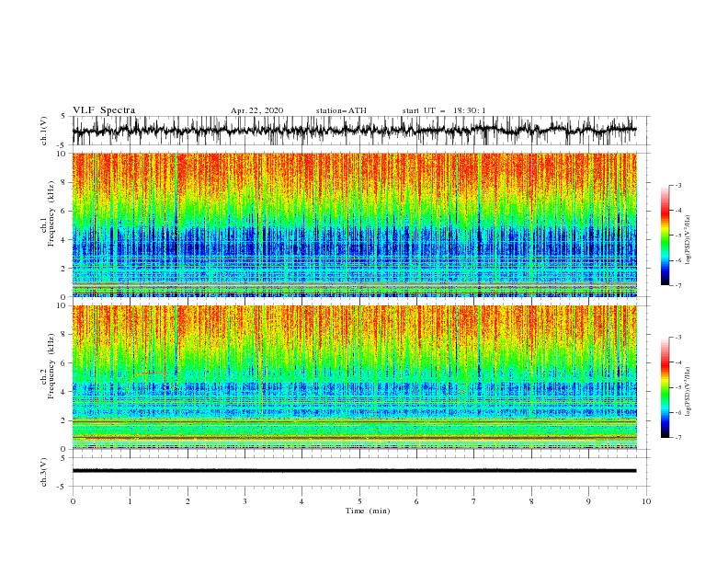The image size is (728, 563).
Task: Click the ch.1 'Frequency (kHz)' axis label
Action: 51,214
